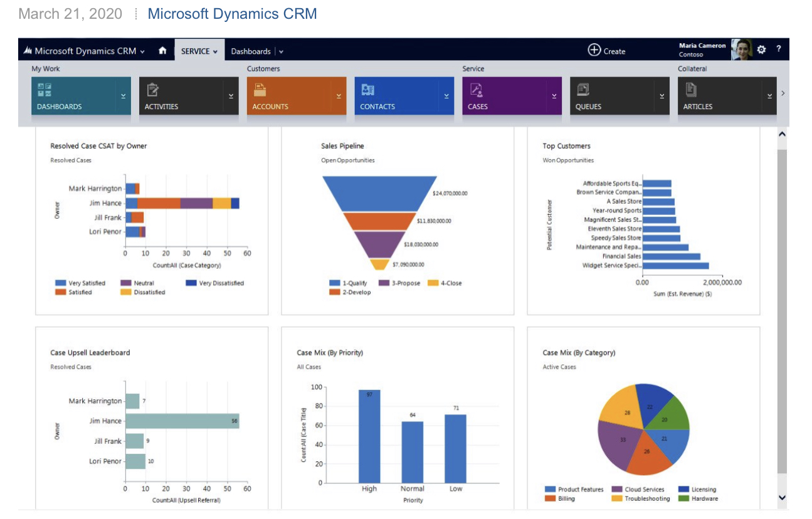
Task: Click the Case Mix (By Category) title
Action: click(x=579, y=353)
